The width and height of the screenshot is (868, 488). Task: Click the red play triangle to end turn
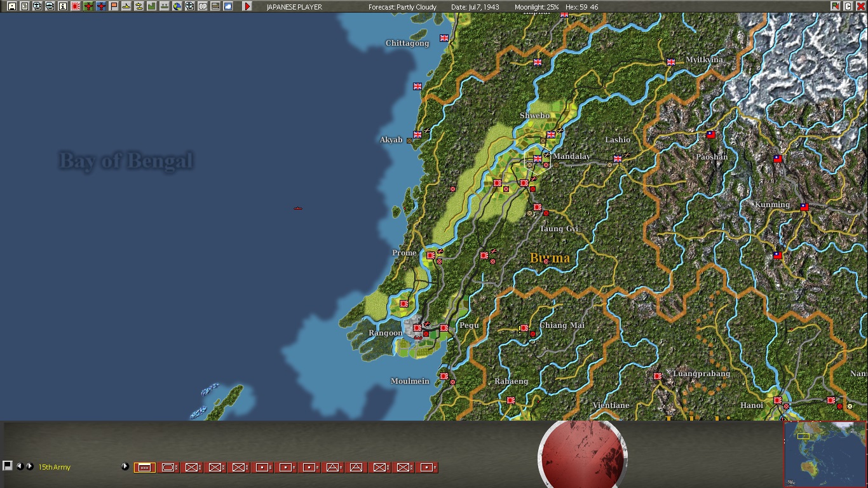point(247,6)
